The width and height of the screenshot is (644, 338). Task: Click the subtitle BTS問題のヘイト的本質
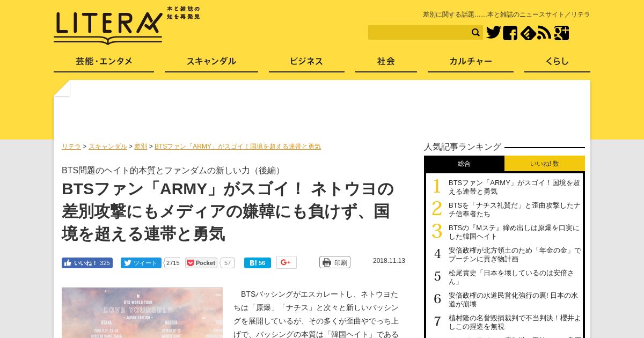[173, 170]
